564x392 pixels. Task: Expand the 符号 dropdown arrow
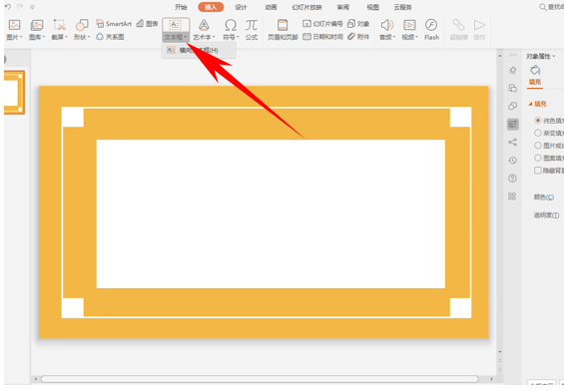238,37
